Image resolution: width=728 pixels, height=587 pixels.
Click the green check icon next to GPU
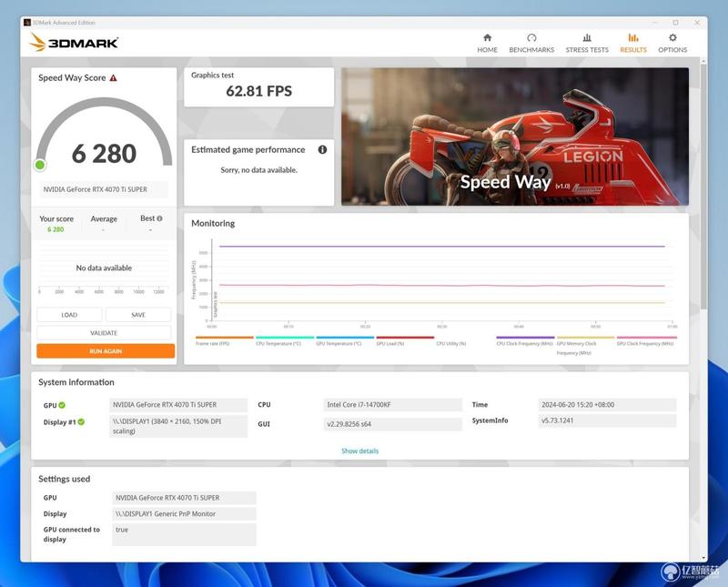point(62,405)
